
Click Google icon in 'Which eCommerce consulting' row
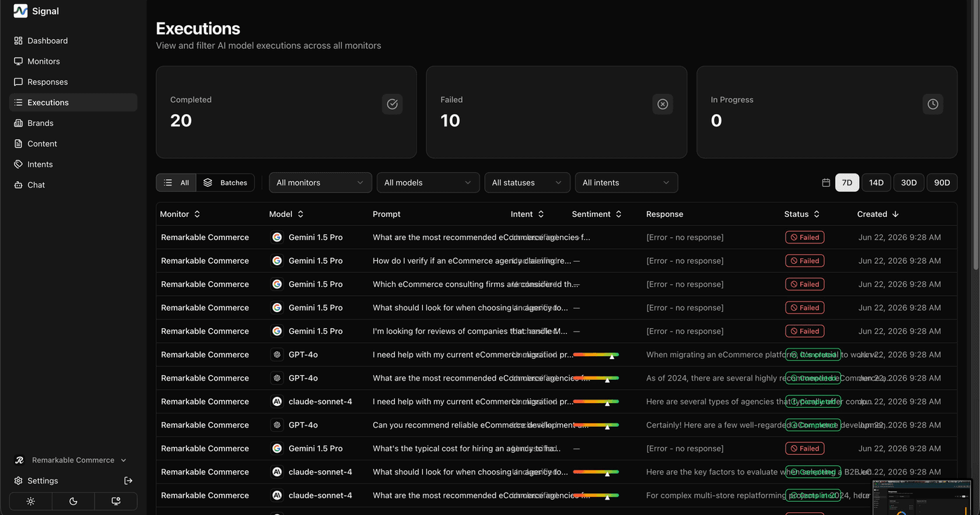tap(276, 284)
